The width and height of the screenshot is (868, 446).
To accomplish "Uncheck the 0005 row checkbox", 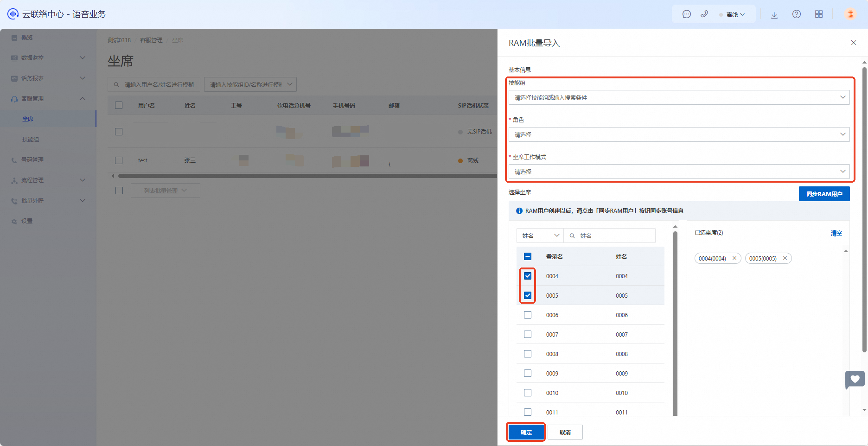I will coord(528,295).
